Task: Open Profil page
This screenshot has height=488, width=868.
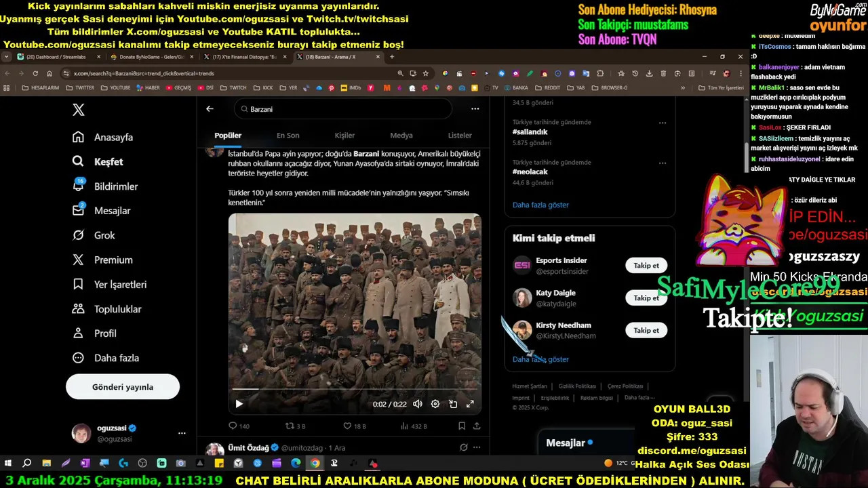Action: [94, 333]
